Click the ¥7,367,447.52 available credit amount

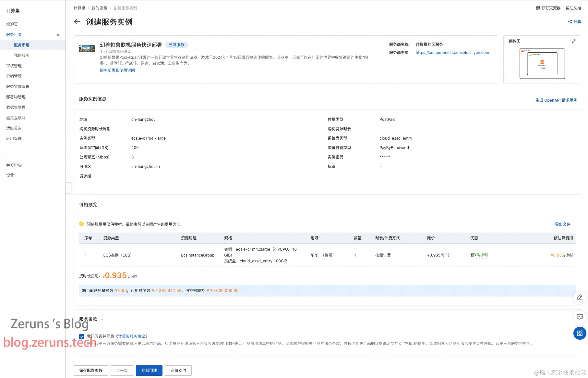167,291
